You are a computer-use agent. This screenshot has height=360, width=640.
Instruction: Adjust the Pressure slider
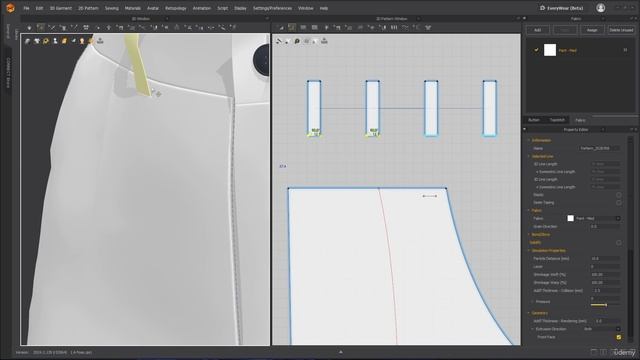(605, 305)
